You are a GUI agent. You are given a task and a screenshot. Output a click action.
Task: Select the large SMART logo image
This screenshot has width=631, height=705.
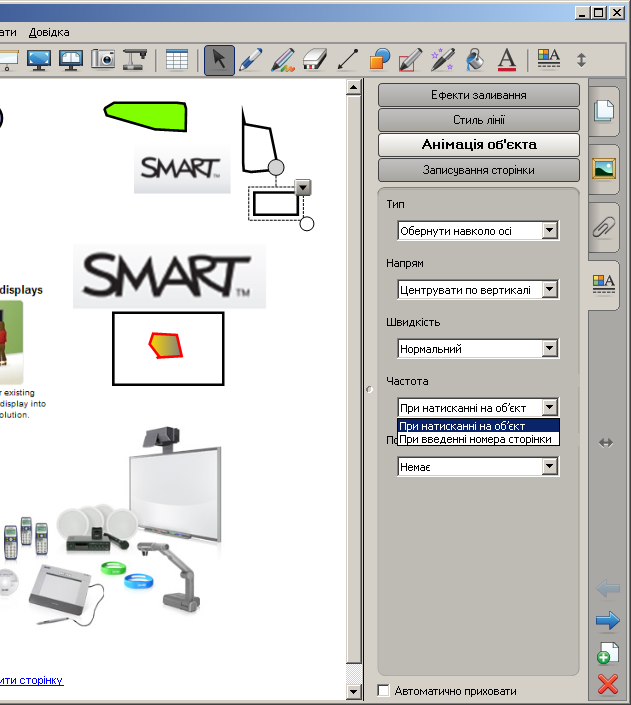(170, 277)
